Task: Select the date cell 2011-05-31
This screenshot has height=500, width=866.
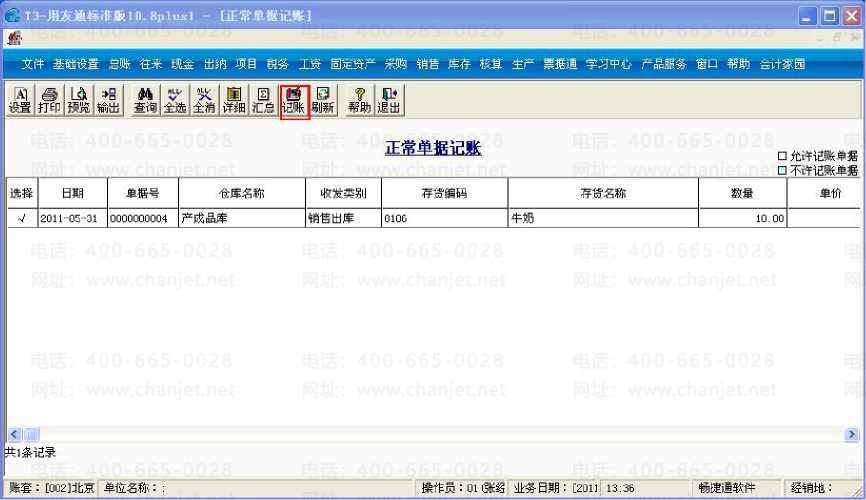Action: pos(72,218)
